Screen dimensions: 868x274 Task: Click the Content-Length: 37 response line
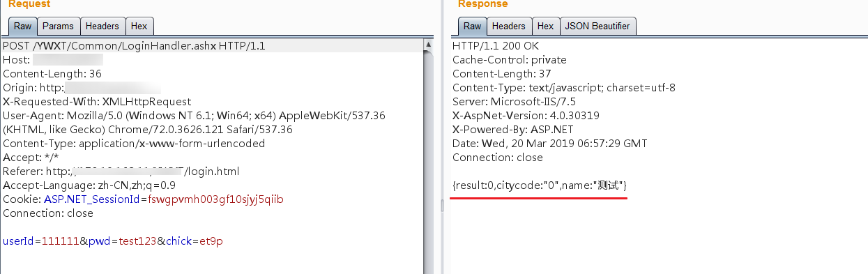pyautogui.click(x=502, y=74)
